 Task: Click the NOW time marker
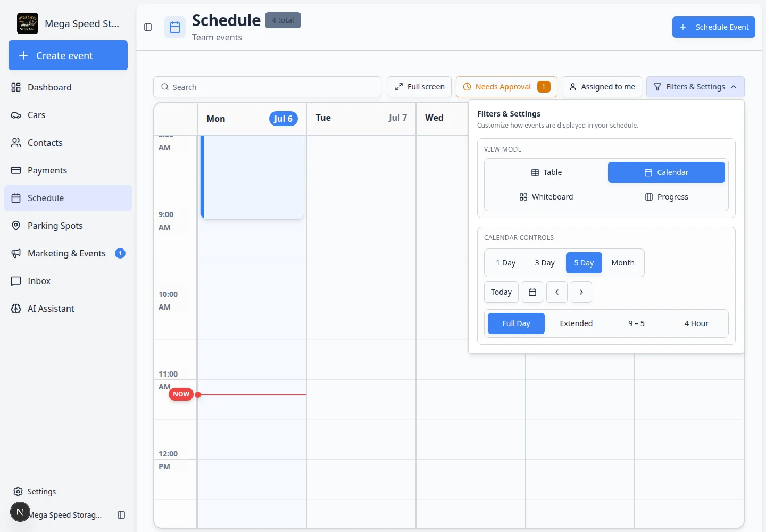point(181,394)
